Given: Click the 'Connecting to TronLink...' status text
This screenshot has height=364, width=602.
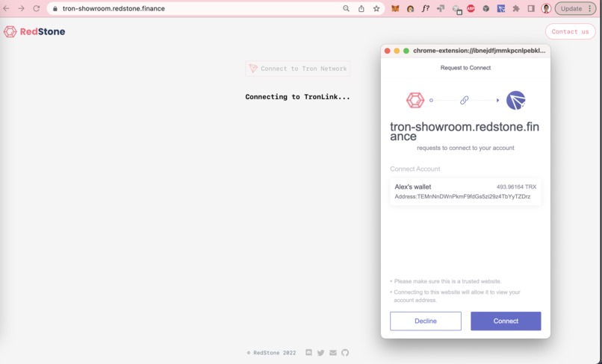Looking at the screenshot, I should 297,97.
